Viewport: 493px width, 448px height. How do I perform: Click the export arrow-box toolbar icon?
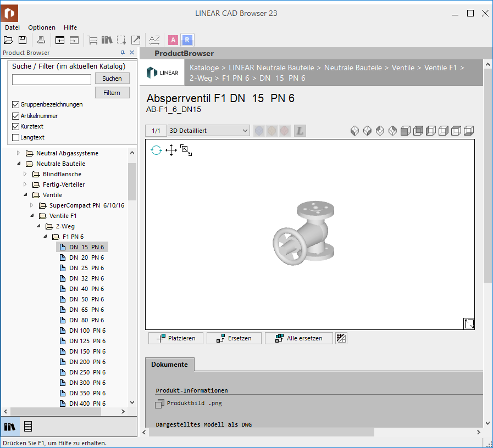click(136, 40)
